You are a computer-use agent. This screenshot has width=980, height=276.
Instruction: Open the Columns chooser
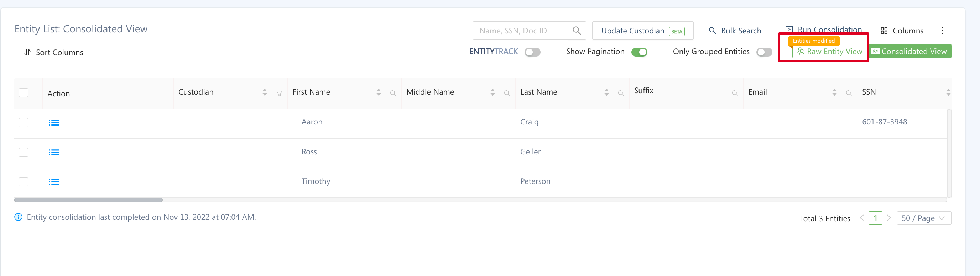tap(902, 31)
